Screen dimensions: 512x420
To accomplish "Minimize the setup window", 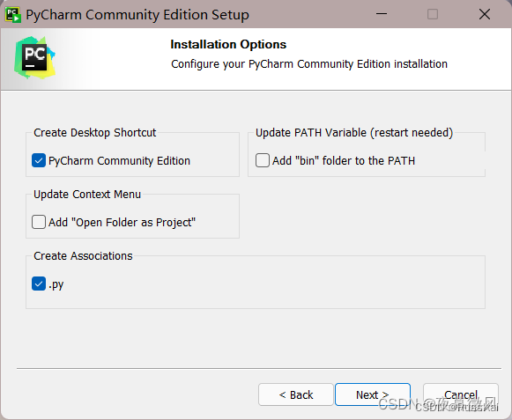I will 382,14.
